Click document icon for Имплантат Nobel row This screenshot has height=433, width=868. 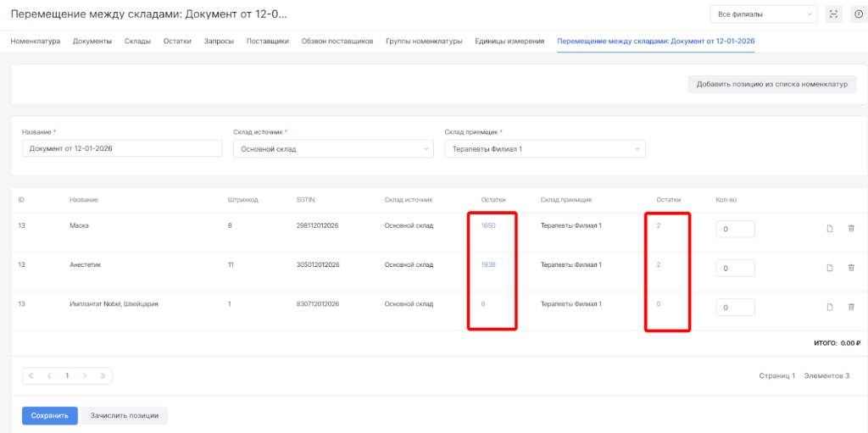point(830,307)
